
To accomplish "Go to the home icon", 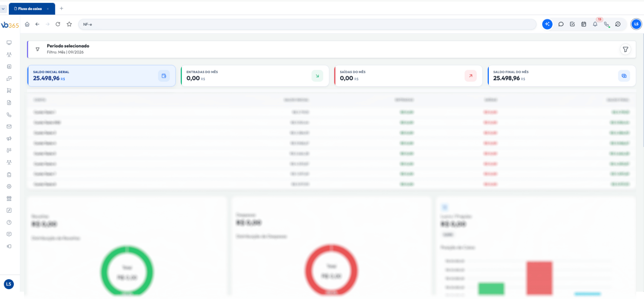I will 27,24.
